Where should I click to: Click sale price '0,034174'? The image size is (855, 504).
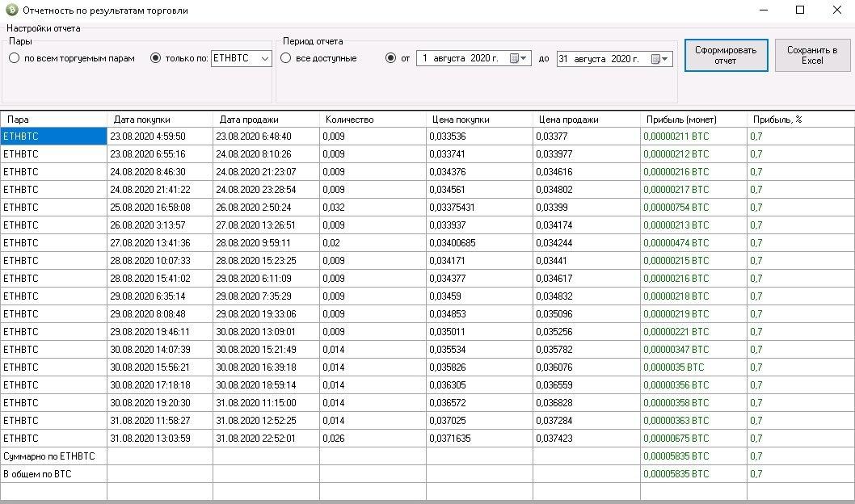[587, 225]
